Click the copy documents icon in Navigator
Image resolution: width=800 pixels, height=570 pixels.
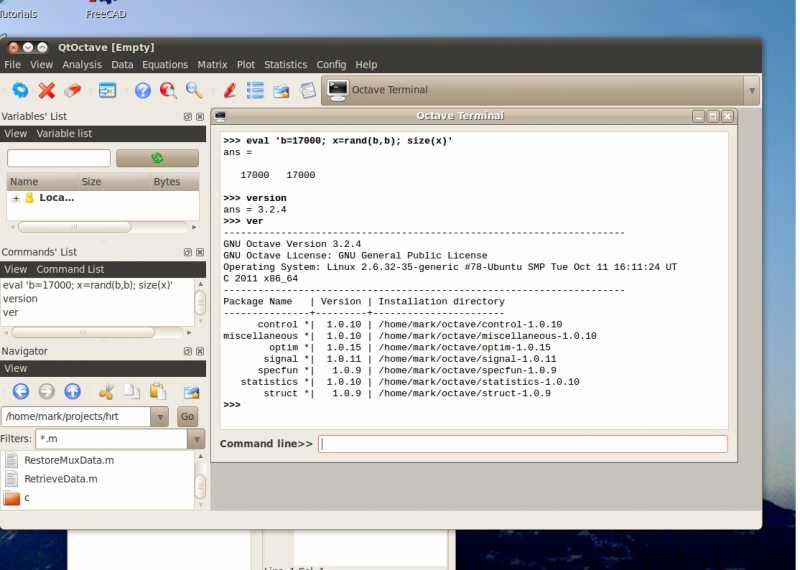coord(132,391)
